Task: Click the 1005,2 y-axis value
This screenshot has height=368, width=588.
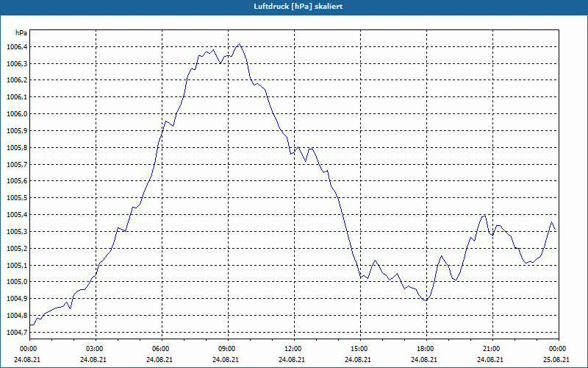Action: click(x=17, y=249)
